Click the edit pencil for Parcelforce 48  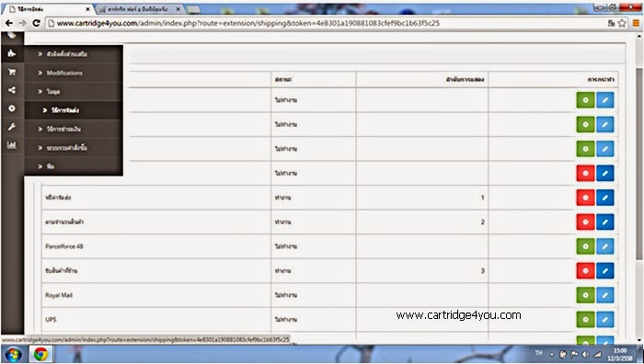(605, 246)
